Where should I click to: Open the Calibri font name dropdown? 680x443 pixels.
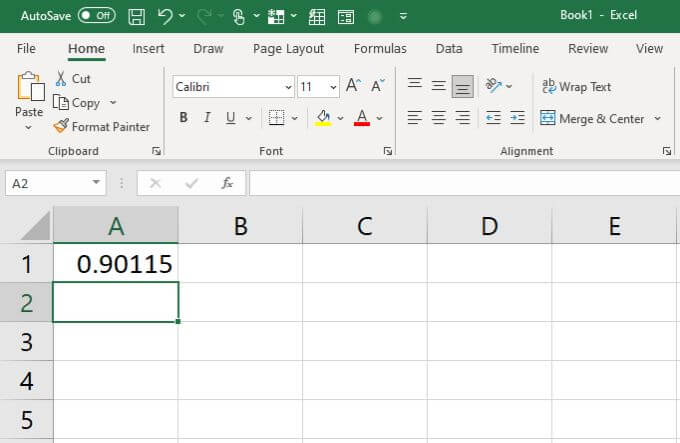click(288, 87)
